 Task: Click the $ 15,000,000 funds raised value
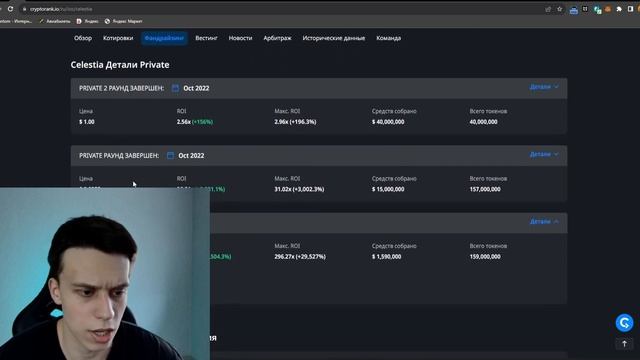[388, 189]
